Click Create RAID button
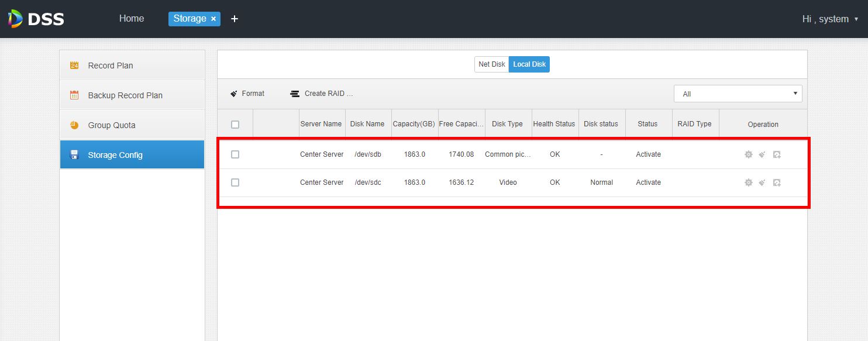Viewport: 868px width, 341px height. 322,94
